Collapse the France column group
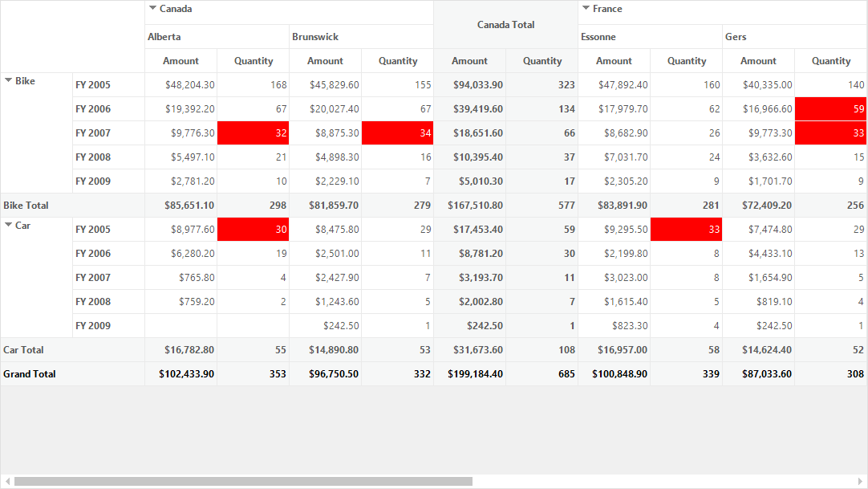The image size is (868, 489). (586, 8)
